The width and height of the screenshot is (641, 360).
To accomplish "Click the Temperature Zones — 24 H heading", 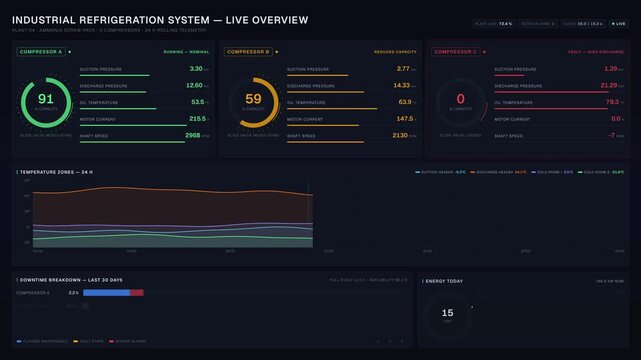I will pyautogui.click(x=56, y=172).
